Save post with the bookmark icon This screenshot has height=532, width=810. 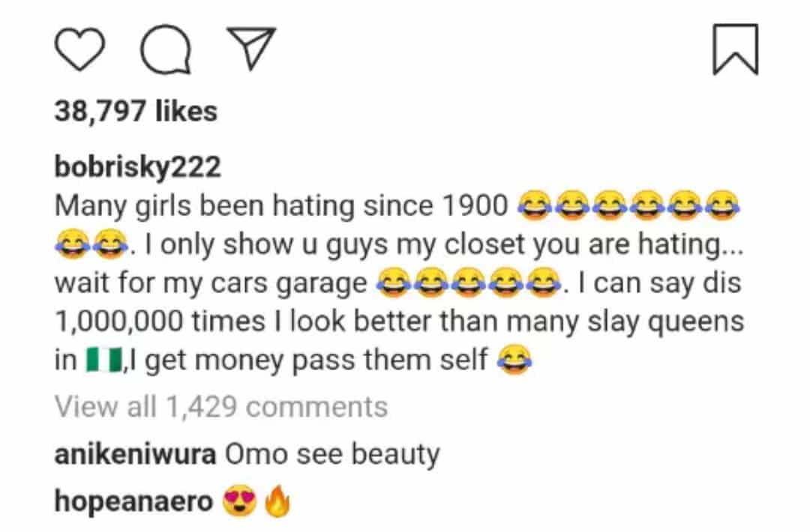click(736, 49)
